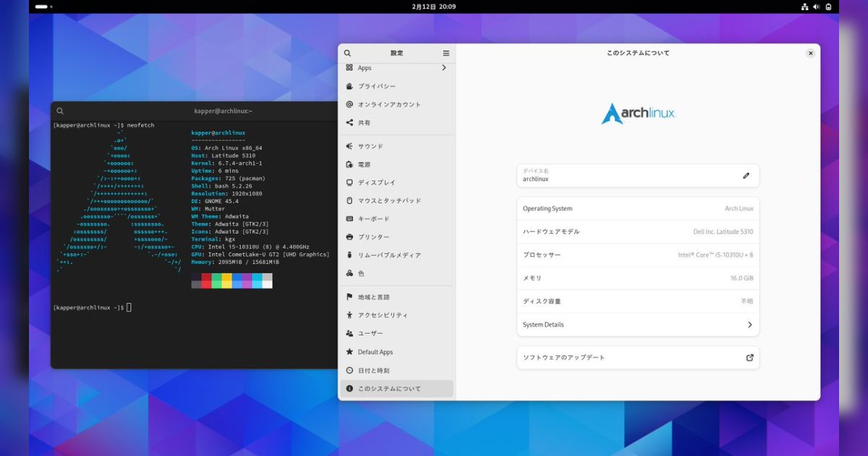Open the search in Settings header
The width and height of the screenshot is (868, 456).
click(347, 53)
